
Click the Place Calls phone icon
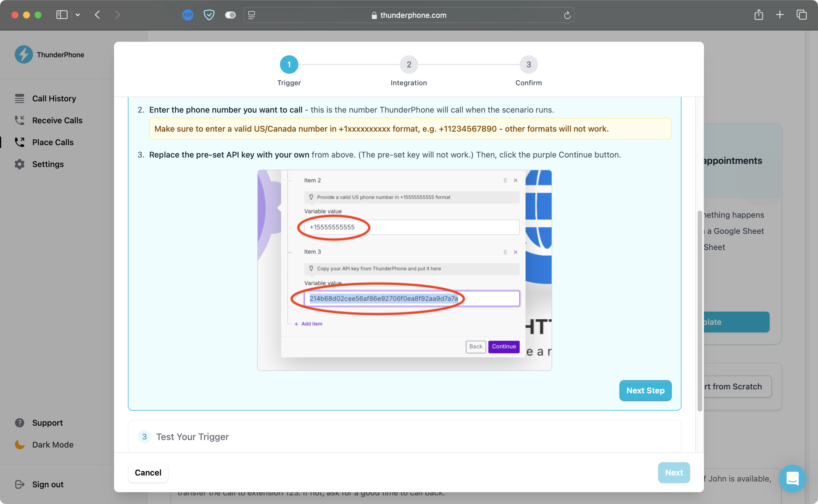(x=20, y=142)
